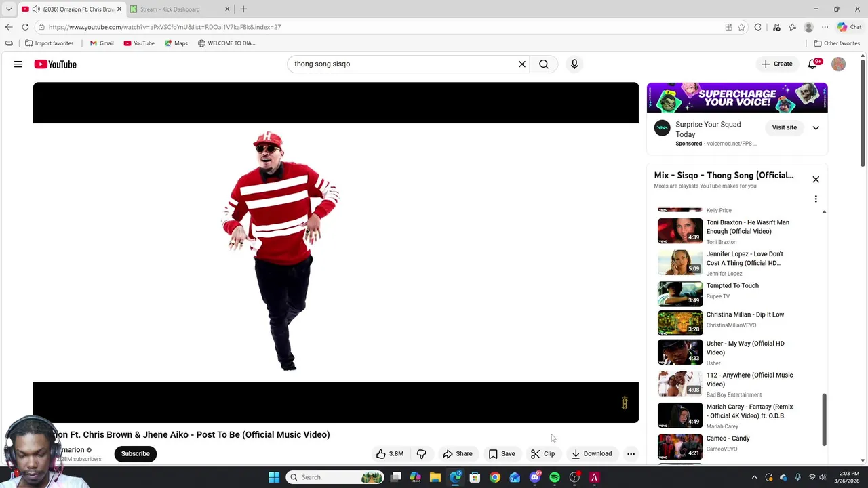Open the YouTube Create menu
The height and width of the screenshot is (488, 868).
coord(777,64)
